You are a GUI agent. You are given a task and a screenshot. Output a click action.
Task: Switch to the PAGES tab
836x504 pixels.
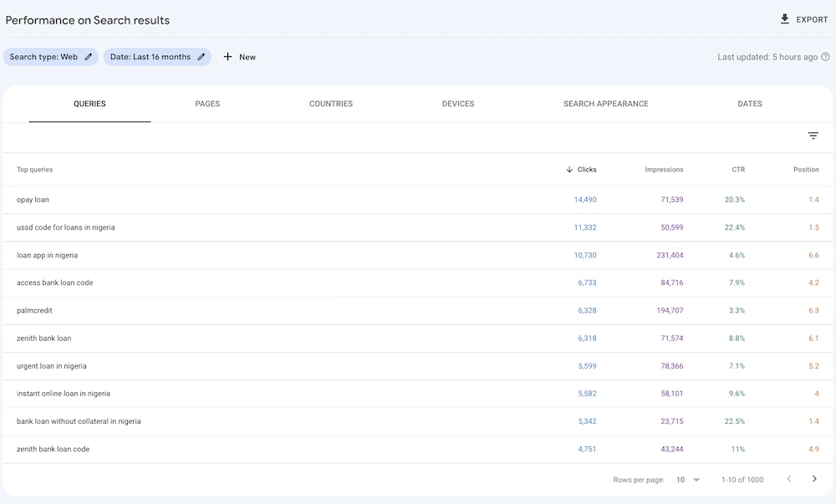point(207,104)
